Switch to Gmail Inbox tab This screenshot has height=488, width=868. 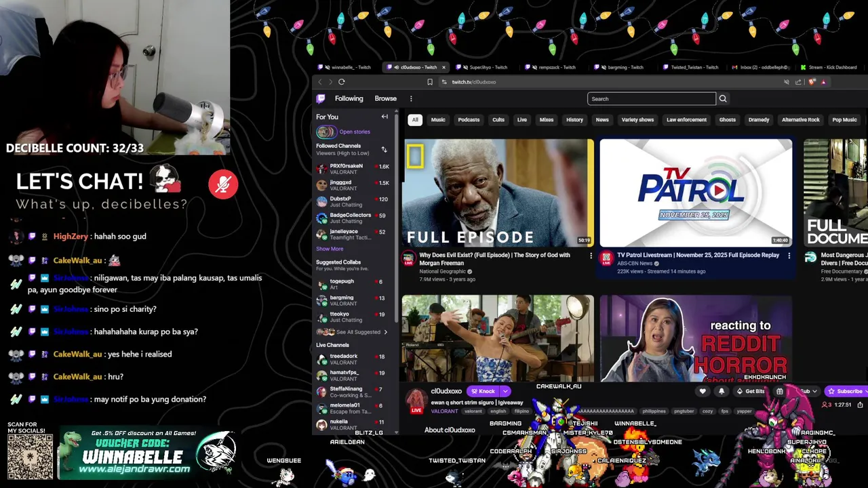(x=759, y=67)
